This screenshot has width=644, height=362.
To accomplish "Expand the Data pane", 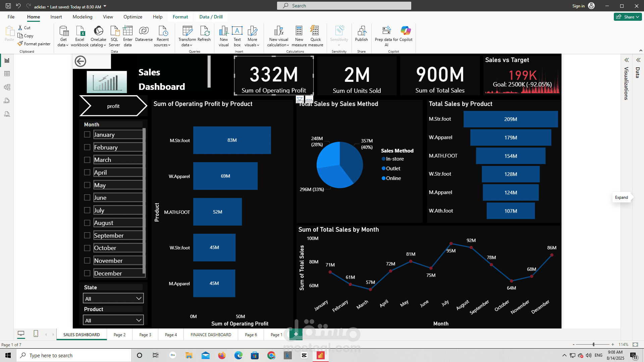I will pyautogui.click(x=638, y=60).
